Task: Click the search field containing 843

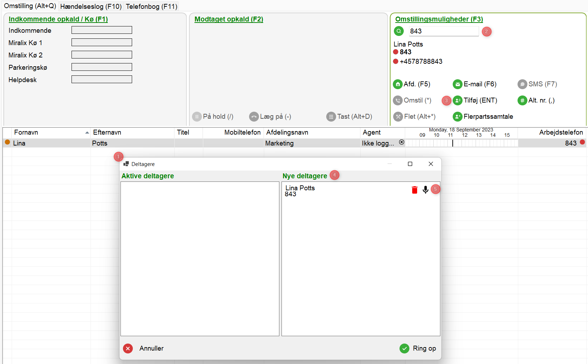Action: coord(443,31)
